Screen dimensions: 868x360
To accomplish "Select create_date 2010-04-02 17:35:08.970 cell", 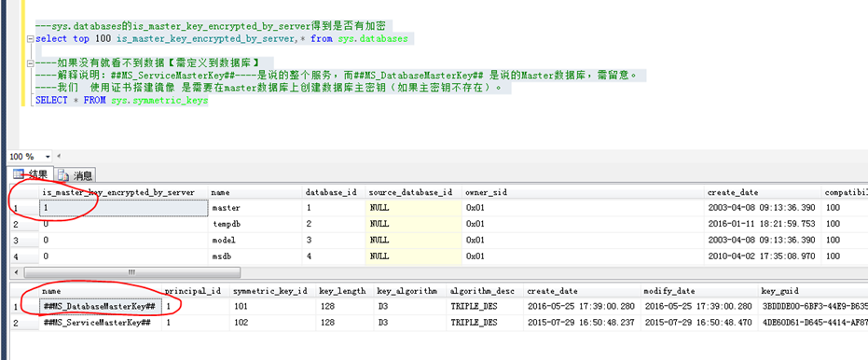I will coord(763,256).
